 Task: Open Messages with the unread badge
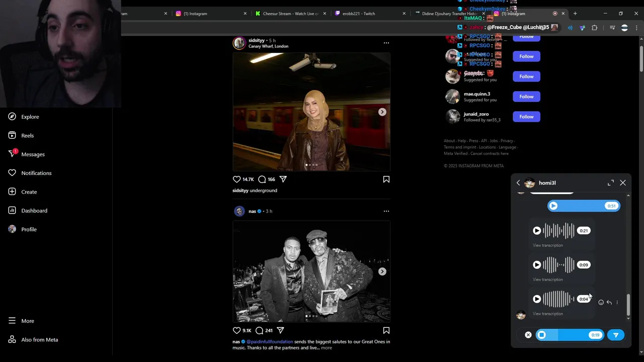[27, 154]
